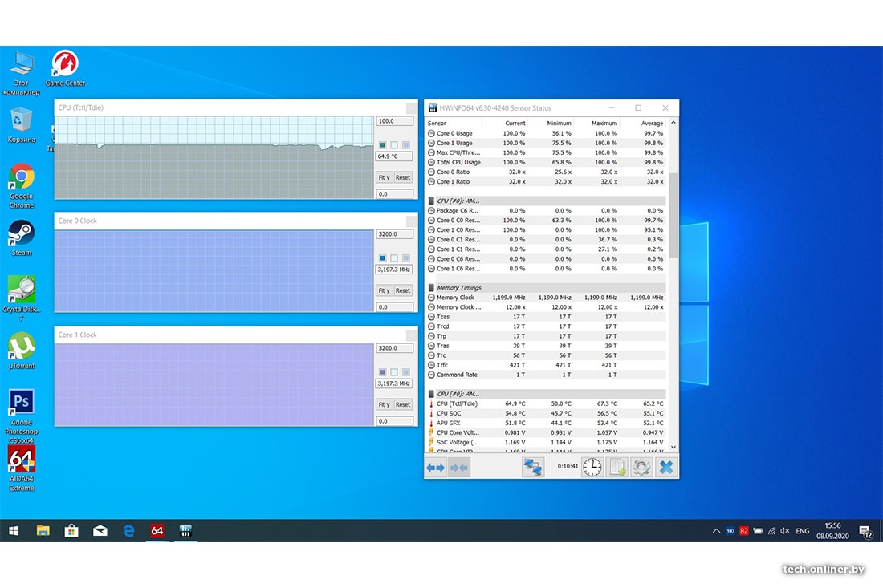Image resolution: width=883 pixels, height=588 pixels.
Task: Open HWiNFO sensor settings gear
Action: coord(641,468)
